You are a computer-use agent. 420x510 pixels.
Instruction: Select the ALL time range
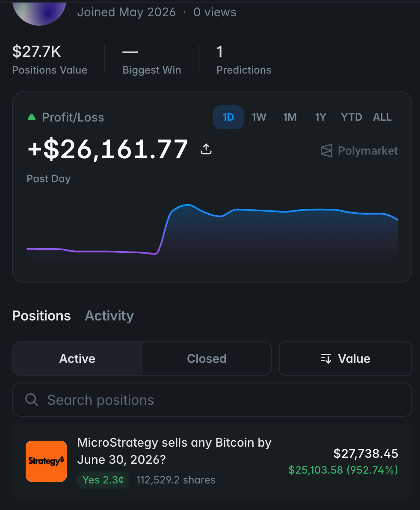[382, 117]
